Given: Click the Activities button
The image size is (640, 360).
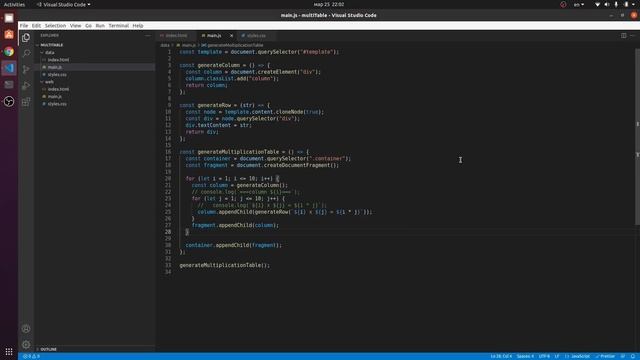Looking at the screenshot, I should click(x=14, y=4).
